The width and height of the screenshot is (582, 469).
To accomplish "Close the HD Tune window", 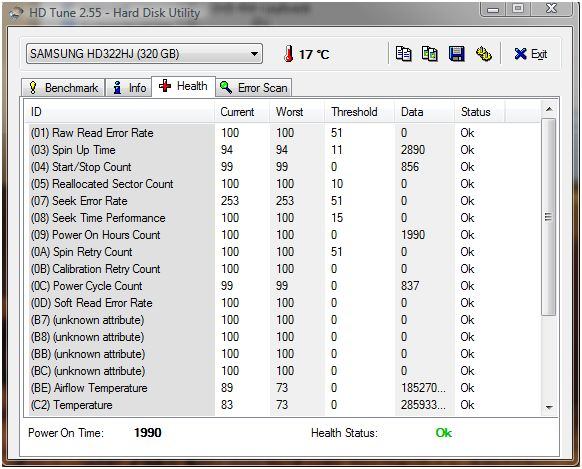I will 552,9.
